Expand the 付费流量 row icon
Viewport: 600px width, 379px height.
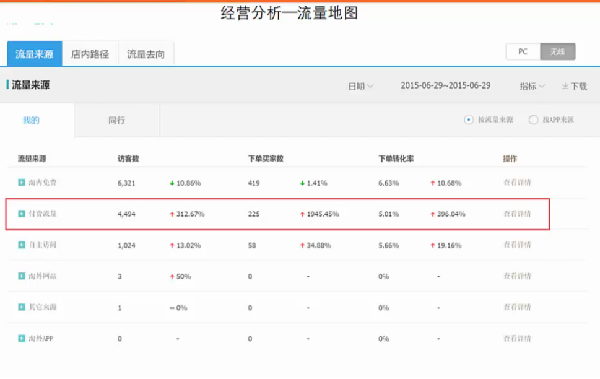(22, 214)
